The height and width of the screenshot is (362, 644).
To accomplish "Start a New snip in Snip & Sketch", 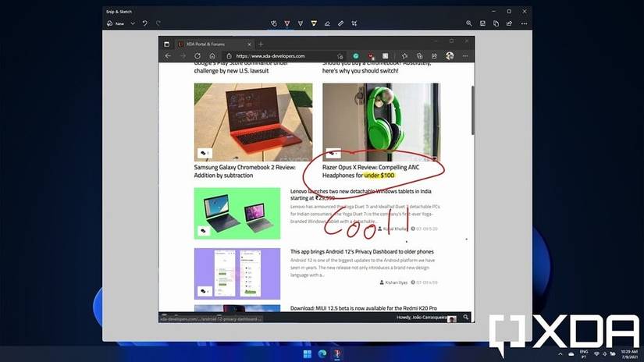I will coord(116,24).
